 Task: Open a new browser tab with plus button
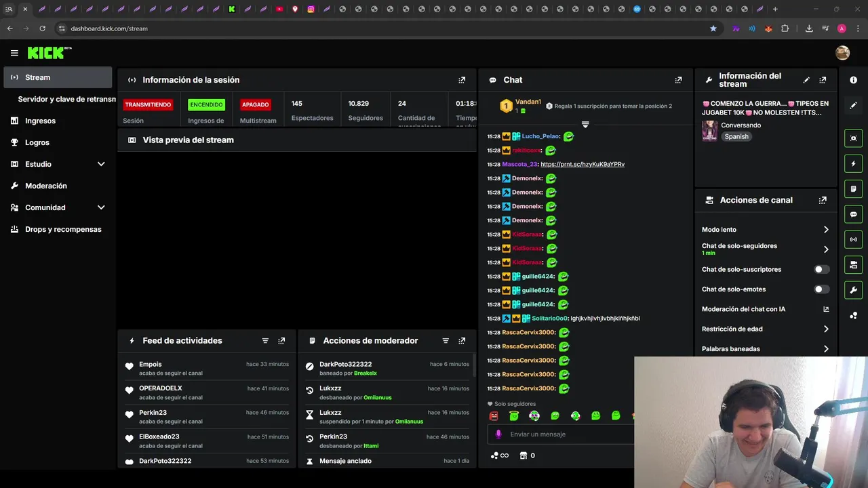(775, 9)
